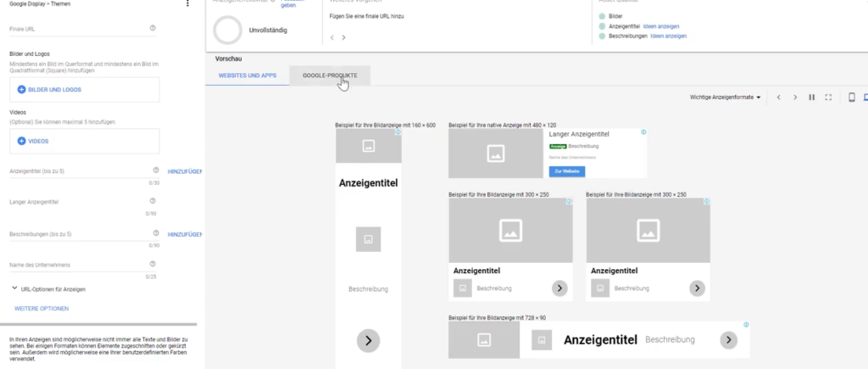Click the Bilder und Logos add button
Screen dimensions: 868x369
click(x=49, y=89)
